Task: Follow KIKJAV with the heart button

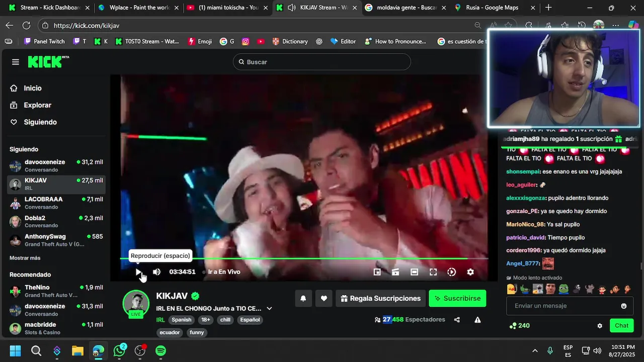Action: (324, 298)
